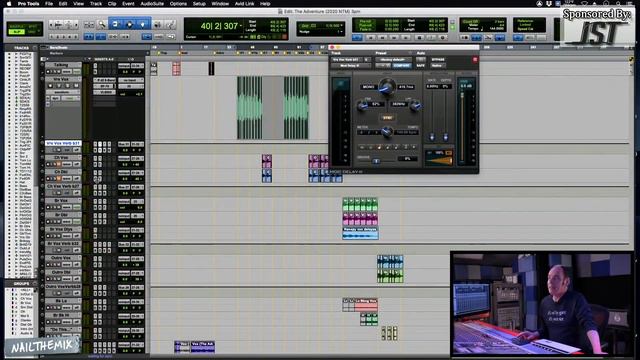Mute the Vrs Vox track
The height and width of the screenshot is (360, 640).
(x=76, y=86)
